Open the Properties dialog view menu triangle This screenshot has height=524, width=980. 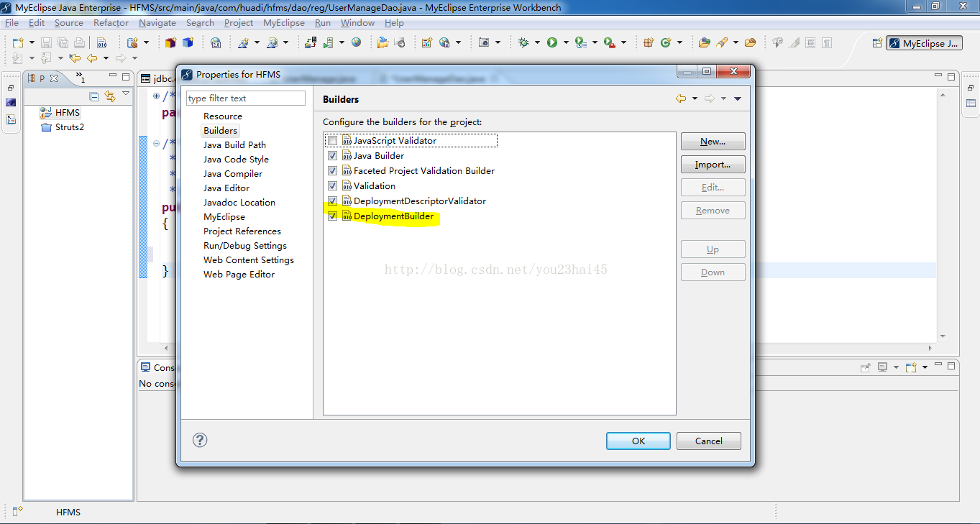tap(738, 98)
